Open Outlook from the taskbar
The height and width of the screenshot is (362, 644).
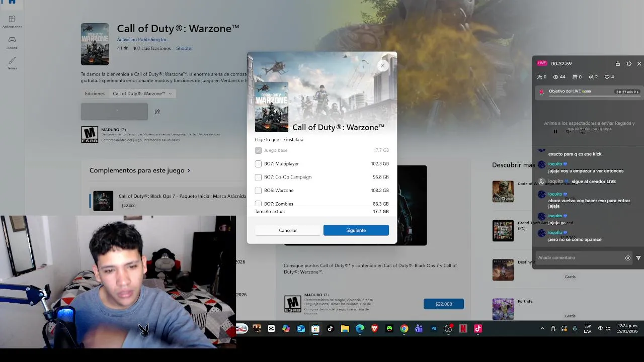(x=301, y=329)
